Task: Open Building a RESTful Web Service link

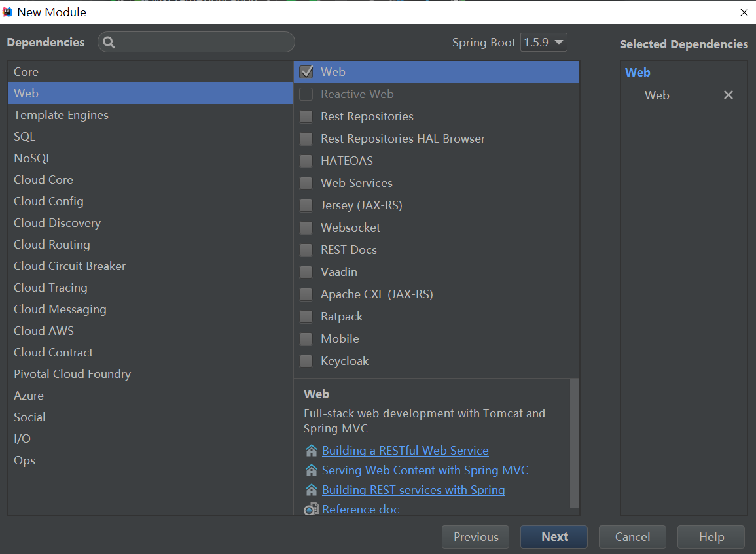Action: (405, 451)
